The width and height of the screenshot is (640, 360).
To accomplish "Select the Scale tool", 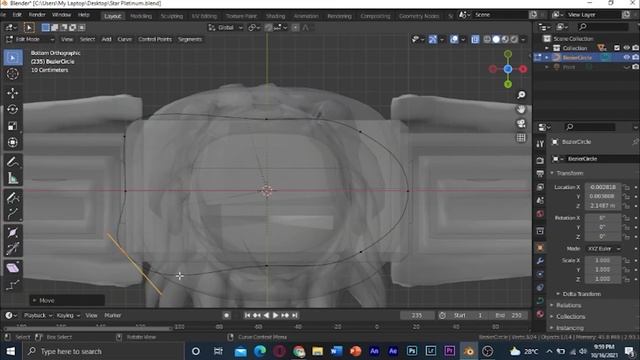I will pyautogui.click(x=13, y=126).
